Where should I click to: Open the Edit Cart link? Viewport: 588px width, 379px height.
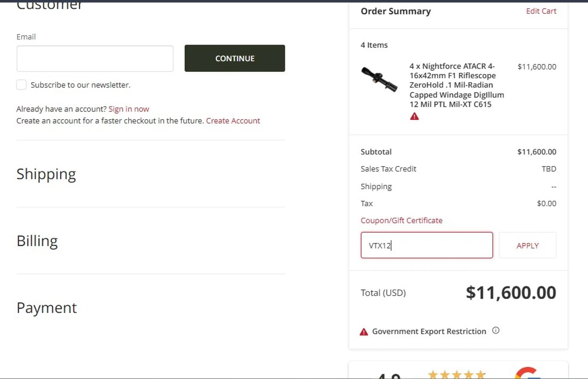541,11
